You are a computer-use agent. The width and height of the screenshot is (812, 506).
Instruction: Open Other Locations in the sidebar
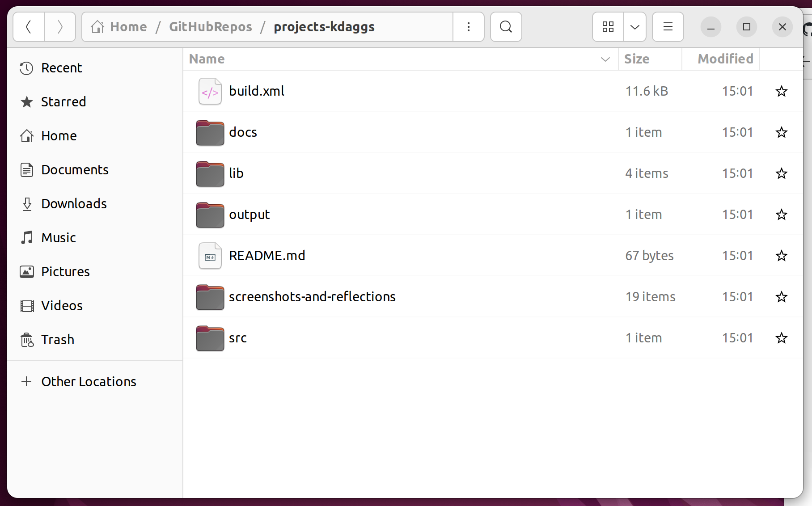[95, 382]
